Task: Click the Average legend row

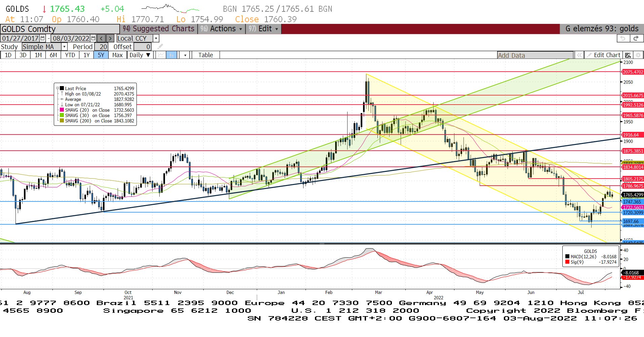Action: pyautogui.click(x=97, y=99)
